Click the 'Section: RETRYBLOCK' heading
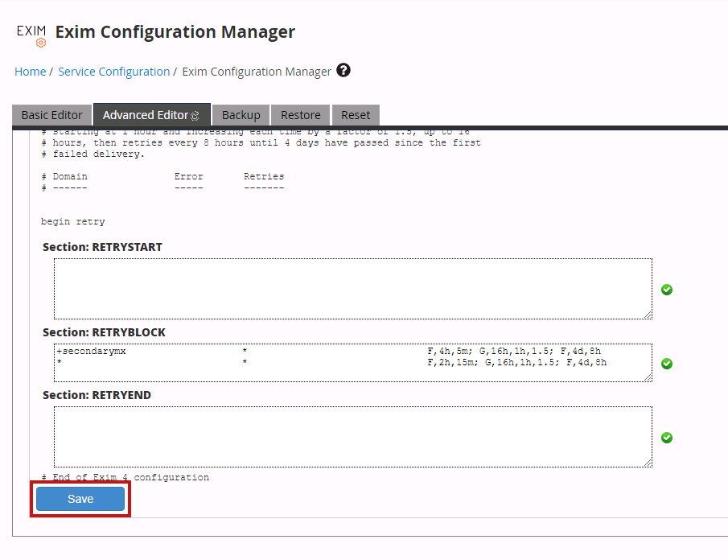728x560 pixels. (104, 332)
